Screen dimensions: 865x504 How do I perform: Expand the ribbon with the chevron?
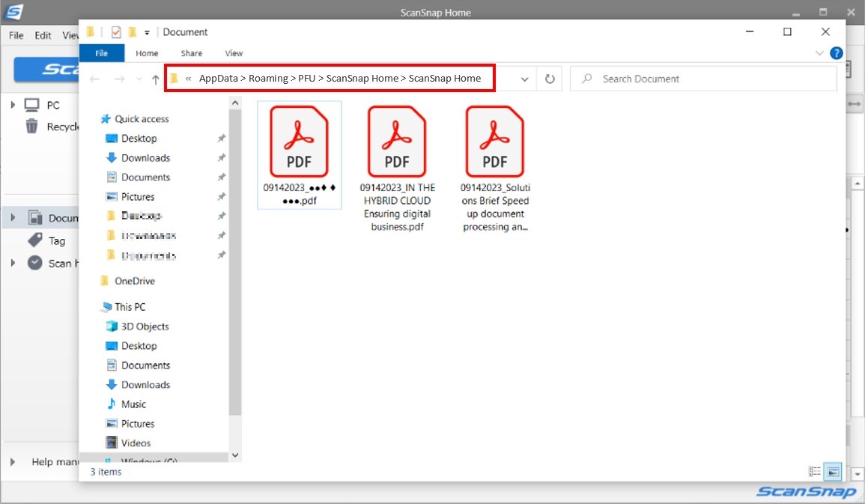tap(819, 53)
